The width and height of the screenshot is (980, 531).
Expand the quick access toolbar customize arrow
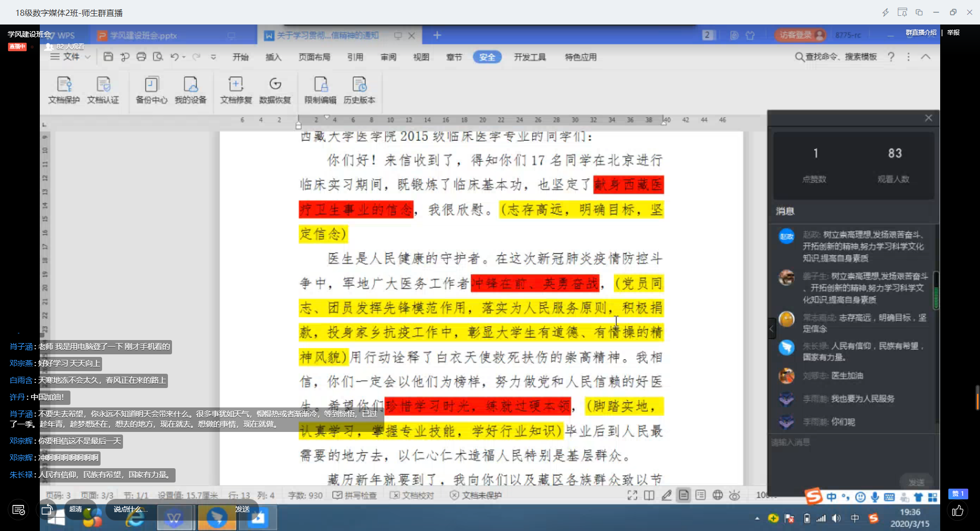tap(213, 57)
